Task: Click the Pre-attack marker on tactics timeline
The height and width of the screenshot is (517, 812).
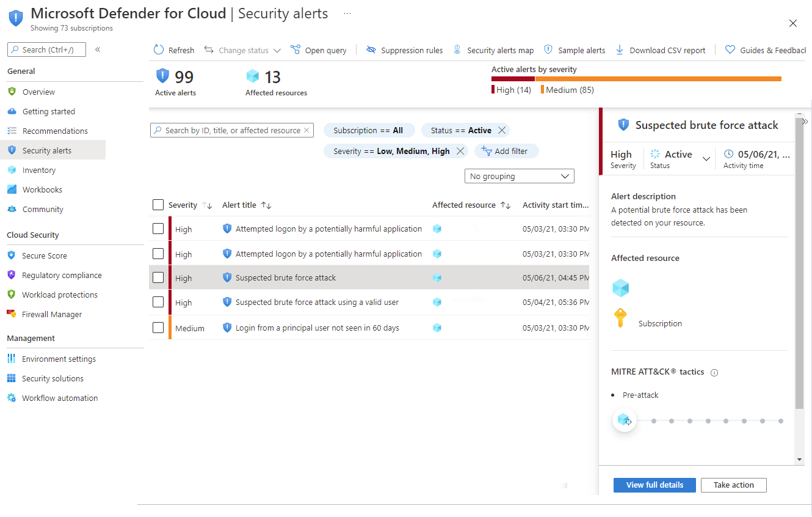Action: [624, 420]
